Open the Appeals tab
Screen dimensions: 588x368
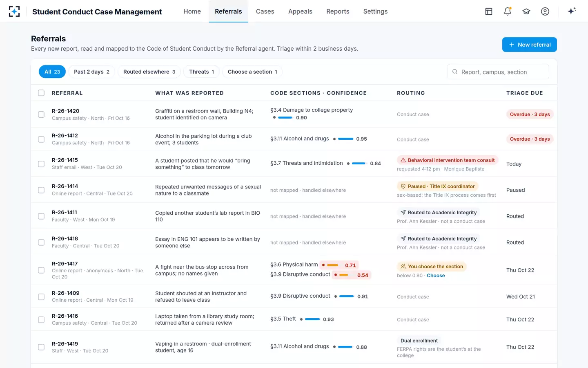(x=300, y=11)
